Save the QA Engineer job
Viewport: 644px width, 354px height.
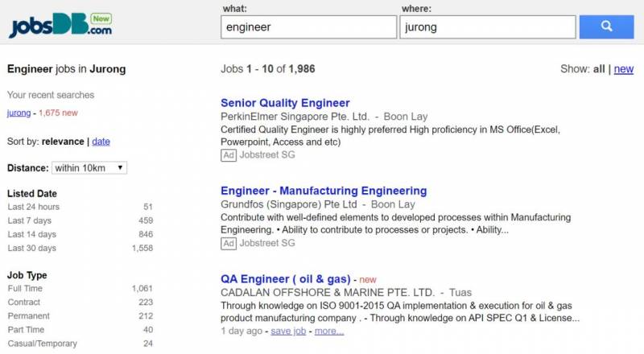pos(288,331)
